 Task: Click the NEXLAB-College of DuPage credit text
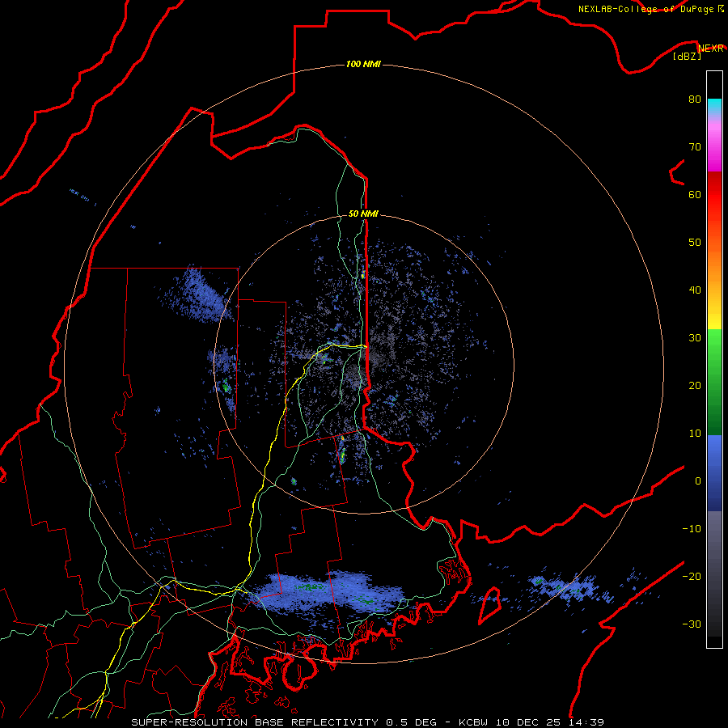[645, 9]
